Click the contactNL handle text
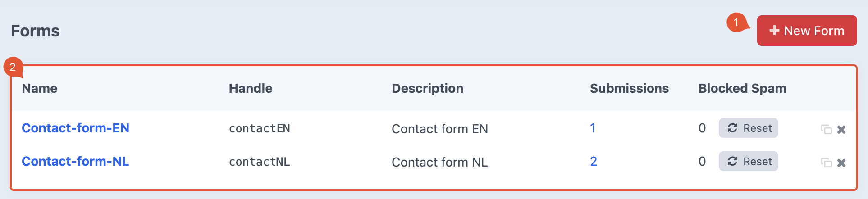868x199 pixels. (259, 162)
